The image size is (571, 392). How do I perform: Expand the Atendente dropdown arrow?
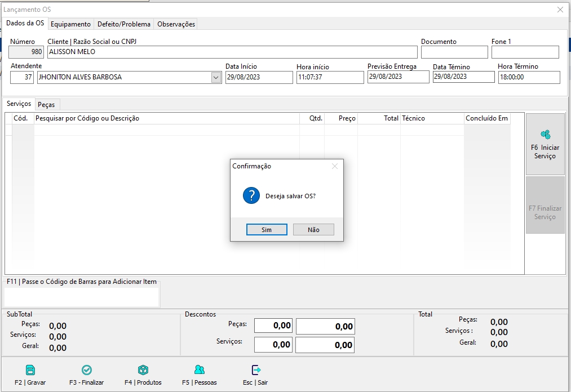point(216,78)
